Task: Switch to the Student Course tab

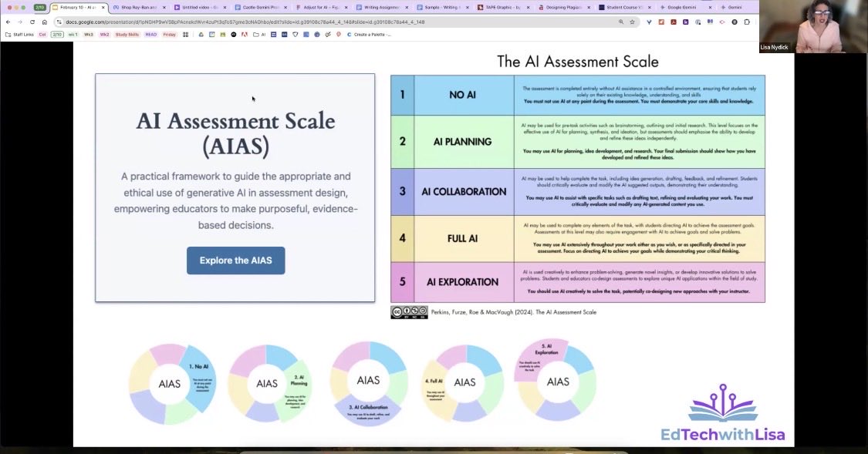Action: [x=624, y=7]
